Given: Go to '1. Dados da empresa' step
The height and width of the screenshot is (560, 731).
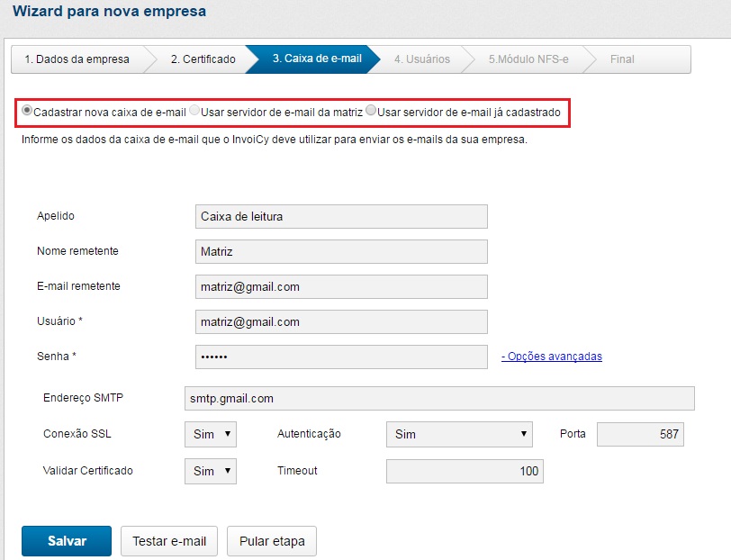Looking at the screenshot, I should 77,59.
